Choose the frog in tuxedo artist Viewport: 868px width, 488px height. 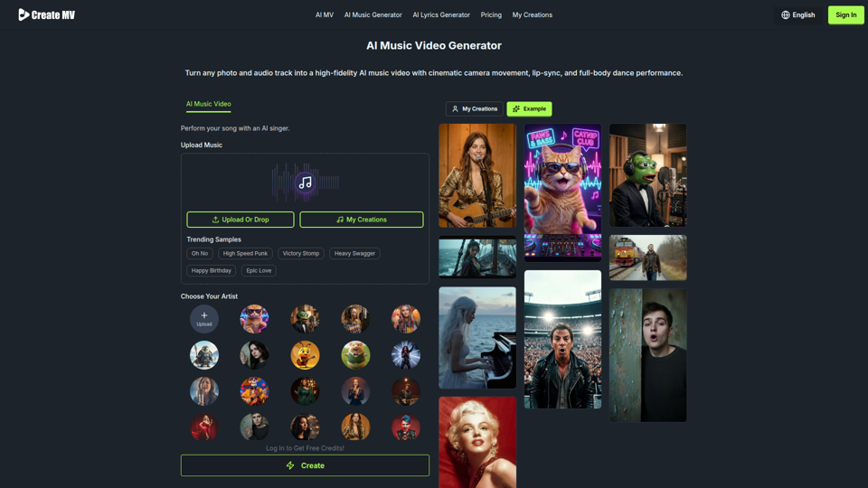[x=305, y=319]
